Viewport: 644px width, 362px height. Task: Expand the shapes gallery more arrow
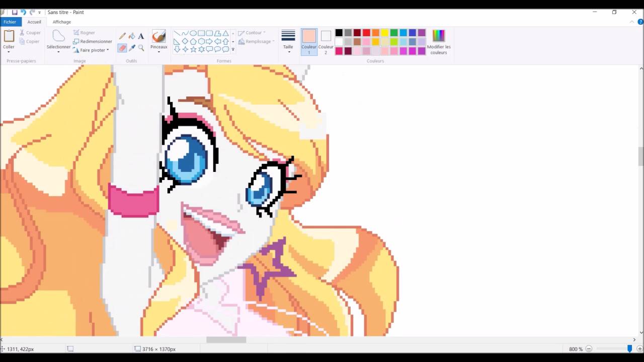(x=232, y=49)
